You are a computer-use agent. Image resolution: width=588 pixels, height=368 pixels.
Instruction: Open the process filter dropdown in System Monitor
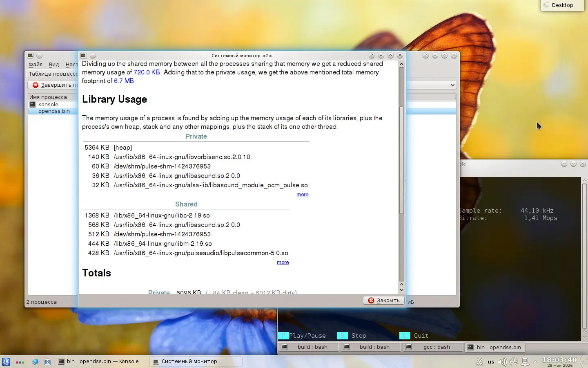[431, 85]
